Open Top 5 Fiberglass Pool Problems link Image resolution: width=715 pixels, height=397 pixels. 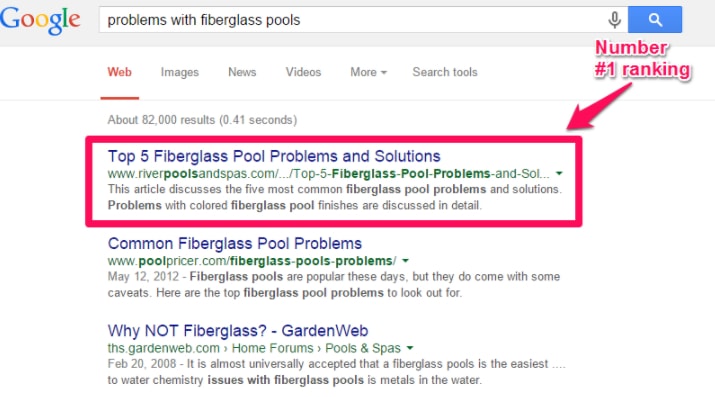(274, 156)
